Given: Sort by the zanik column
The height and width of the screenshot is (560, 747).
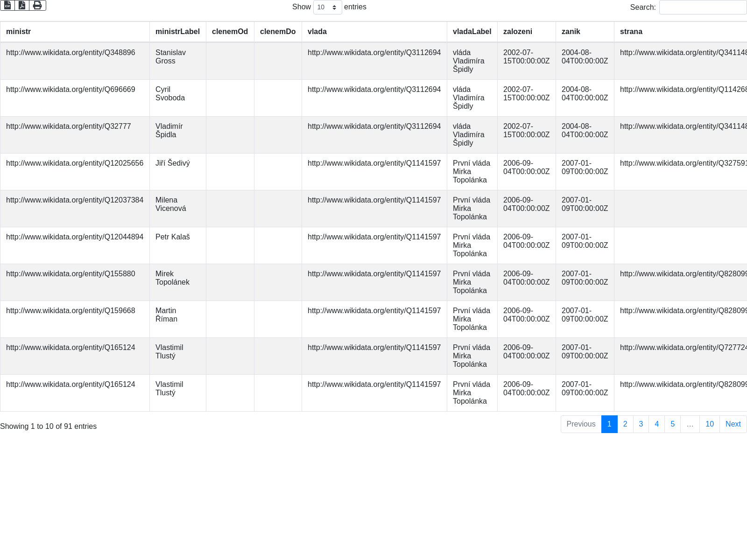Looking at the screenshot, I should pos(571,32).
